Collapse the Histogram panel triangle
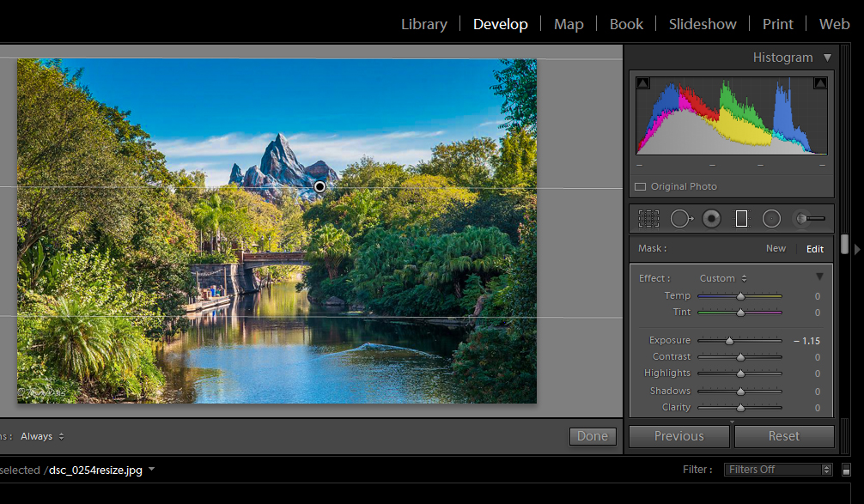 tap(827, 58)
